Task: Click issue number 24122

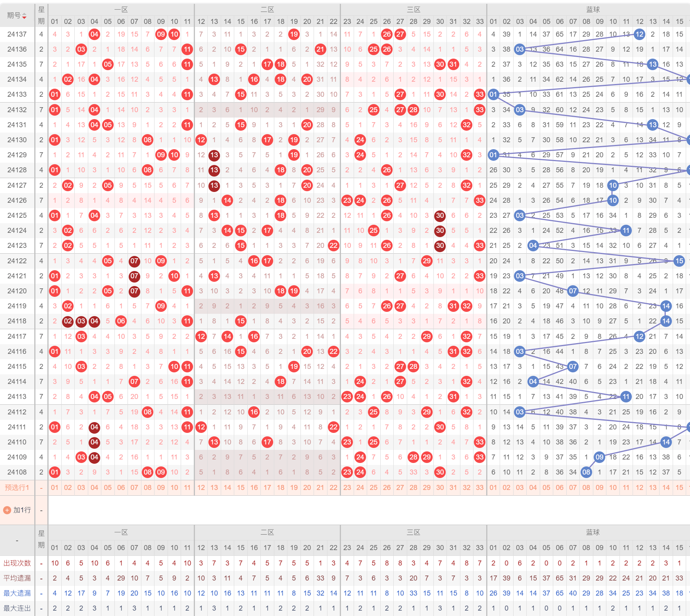Action: (17, 261)
